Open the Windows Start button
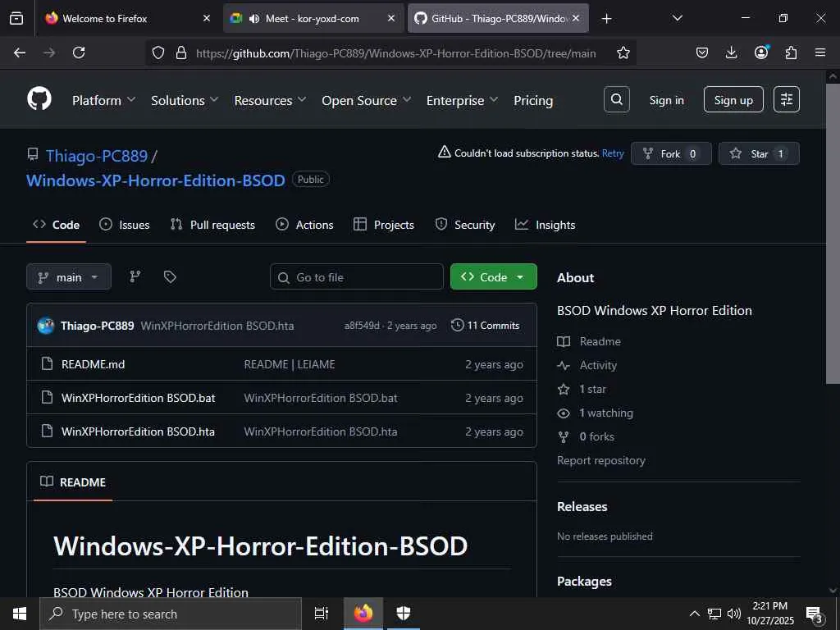Viewport: 840px width, 630px height. pyautogui.click(x=20, y=614)
